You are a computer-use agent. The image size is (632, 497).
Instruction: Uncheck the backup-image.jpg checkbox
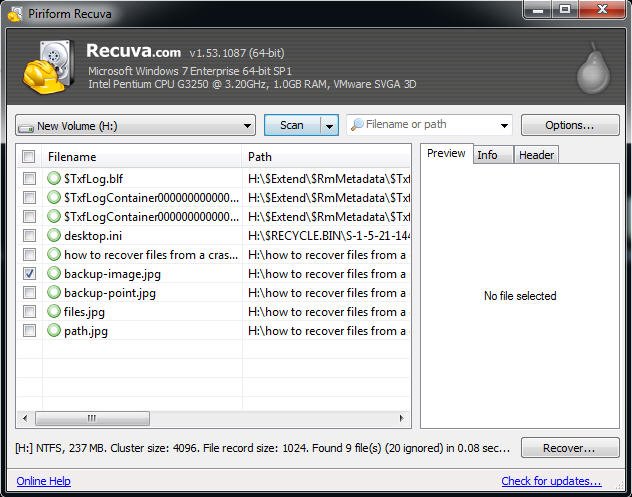pos(29,273)
